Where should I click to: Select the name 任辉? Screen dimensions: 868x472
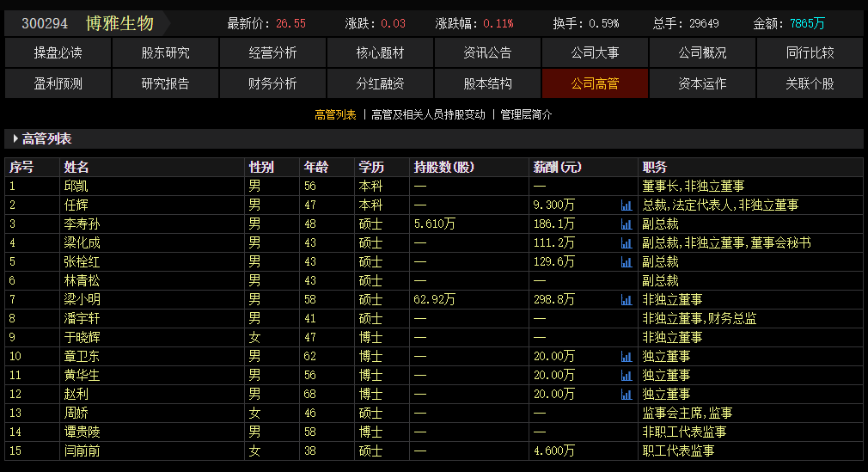click(76, 205)
